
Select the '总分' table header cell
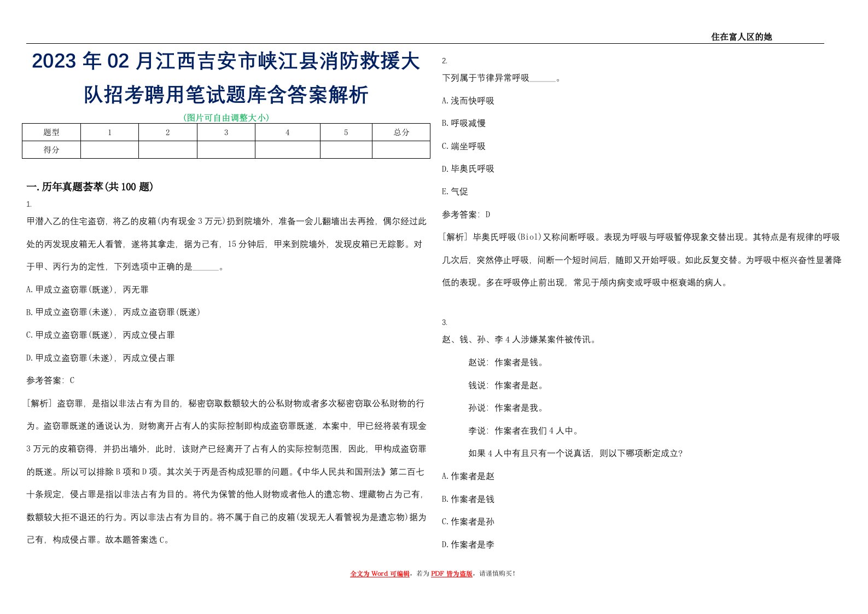(401, 132)
